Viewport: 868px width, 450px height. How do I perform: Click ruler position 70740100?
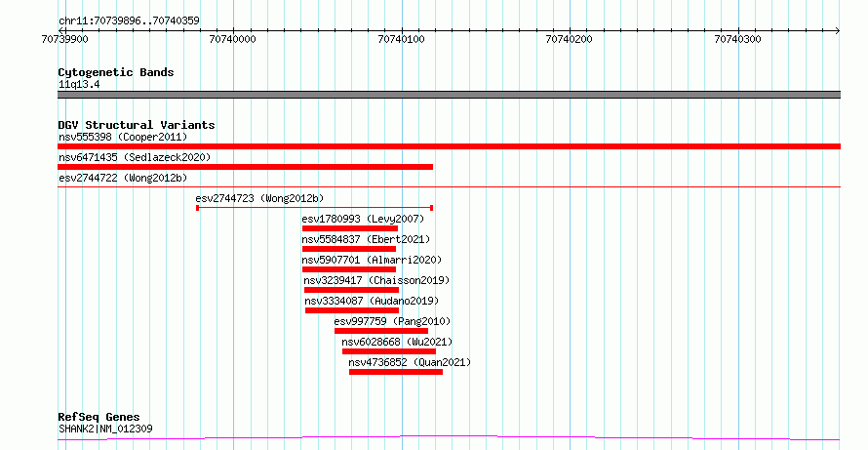(x=402, y=39)
